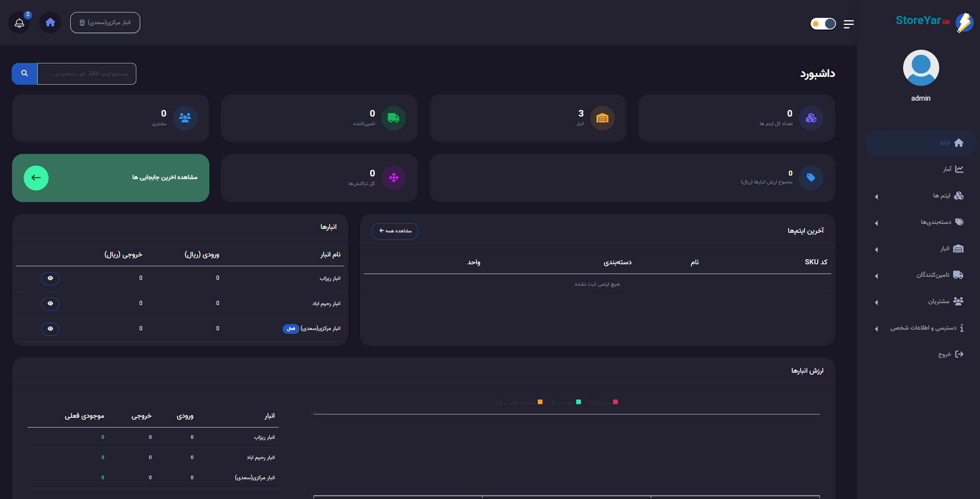Screen dimensions: 980x499
Task: Toggle ورودی (ریال) red legend swatch
Action: (x=615, y=402)
